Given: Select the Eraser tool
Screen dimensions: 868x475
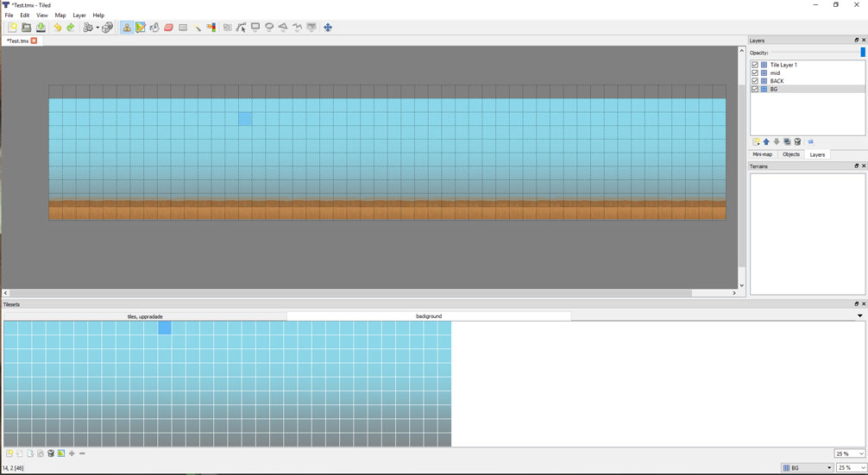Looking at the screenshot, I should pos(169,28).
